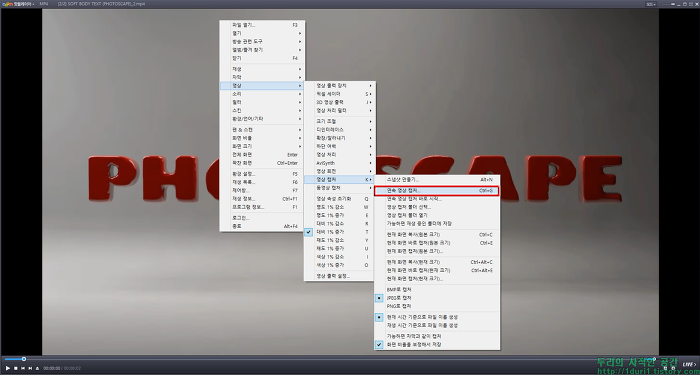Choose 현재 시간 기준으로 파일 이름 생성
Viewport: 700px width, 375px height.
coord(437,317)
